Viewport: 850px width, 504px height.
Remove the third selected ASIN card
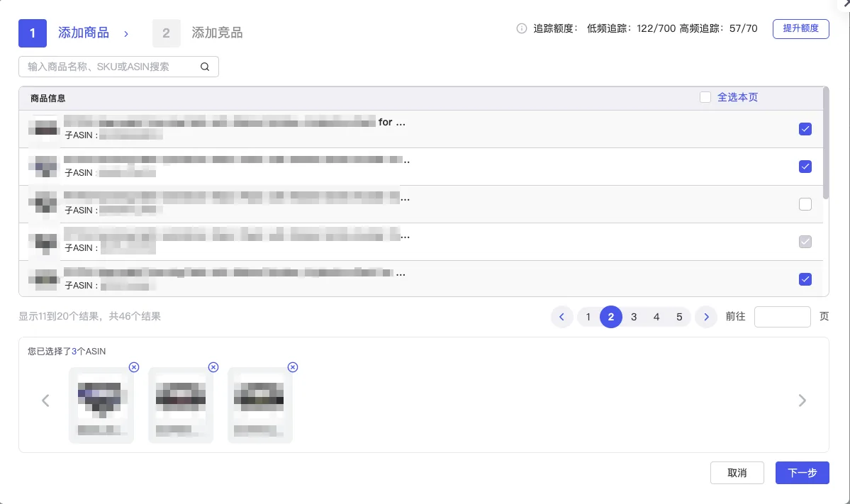tap(293, 367)
